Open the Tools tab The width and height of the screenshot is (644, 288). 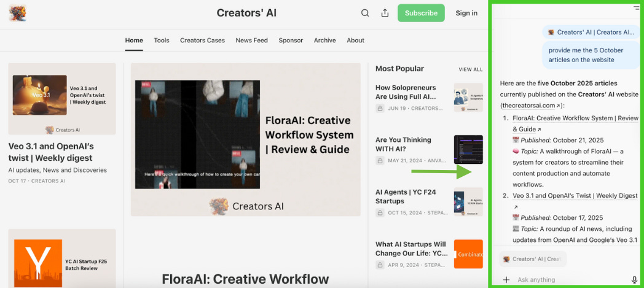[162, 40]
